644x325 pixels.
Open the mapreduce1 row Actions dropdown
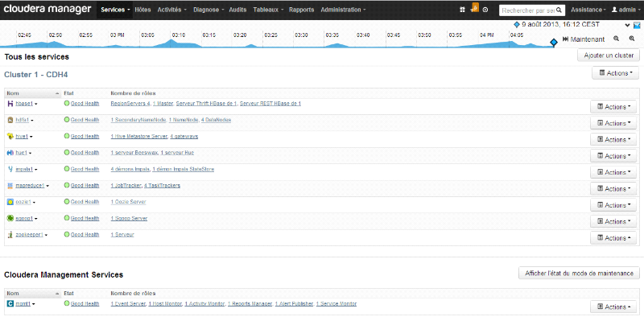(x=613, y=189)
